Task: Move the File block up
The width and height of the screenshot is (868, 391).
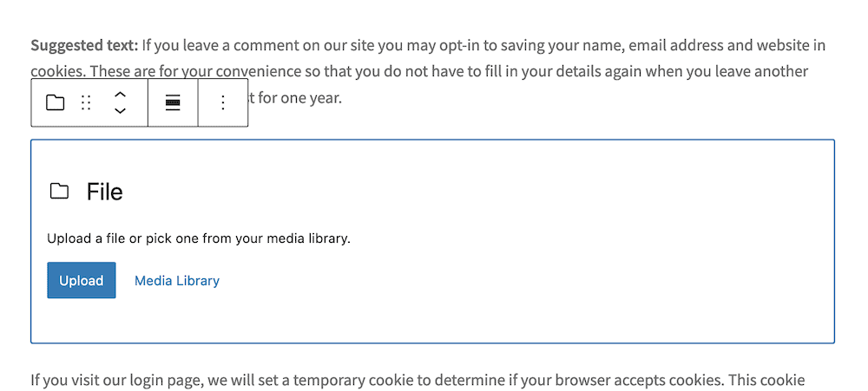Action: [121, 94]
